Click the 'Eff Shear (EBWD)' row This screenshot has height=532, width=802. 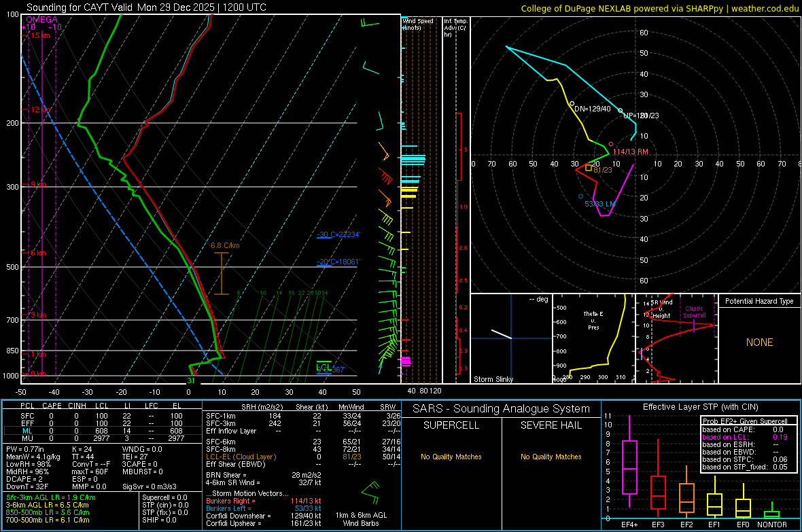pos(303,464)
